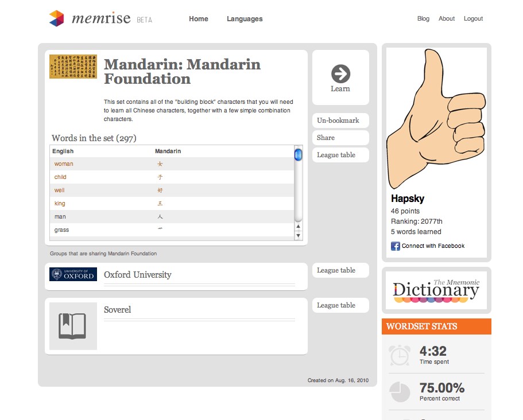
Task: Select the word 'child' in the list
Action: [x=60, y=177]
